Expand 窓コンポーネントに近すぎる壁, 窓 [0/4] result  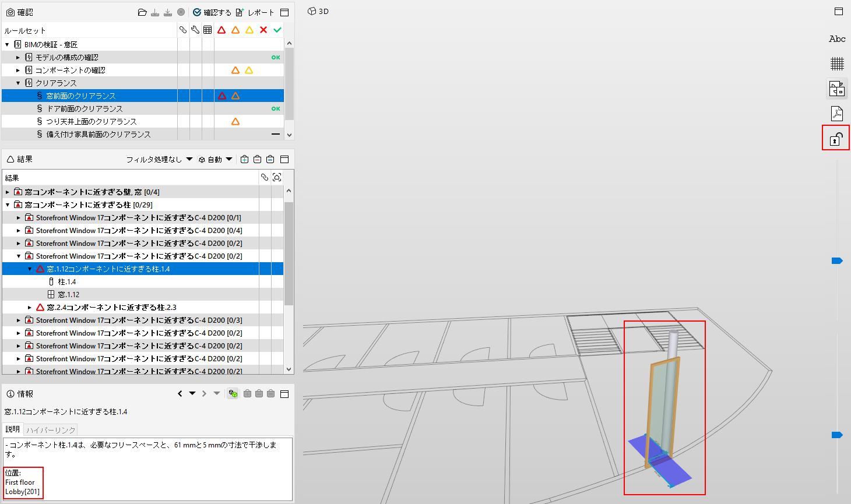click(x=8, y=192)
